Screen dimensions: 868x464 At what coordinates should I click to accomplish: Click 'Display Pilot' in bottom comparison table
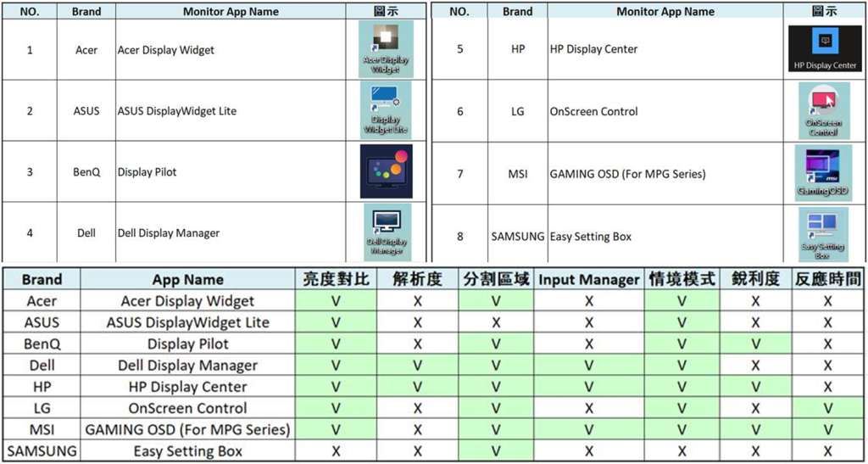pyautogui.click(x=187, y=344)
